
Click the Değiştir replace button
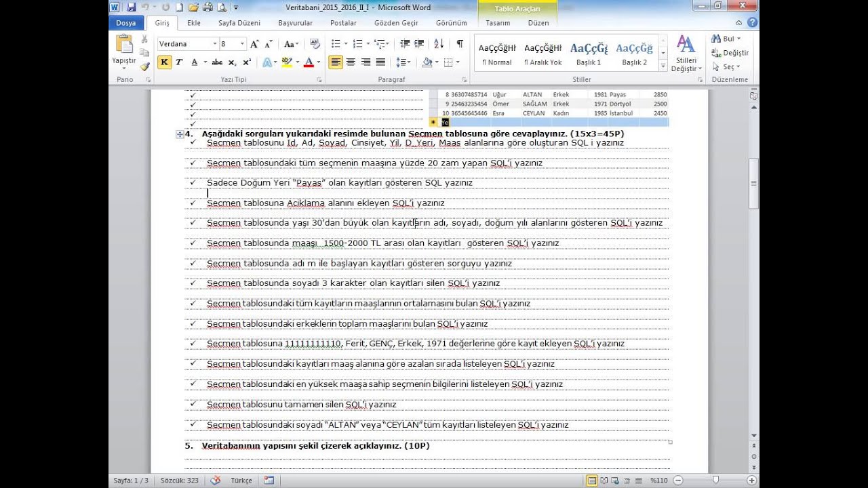point(730,53)
